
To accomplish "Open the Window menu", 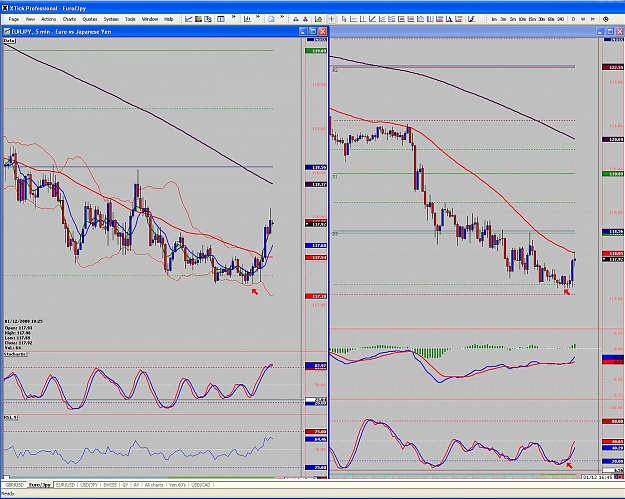I will click(x=150, y=19).
